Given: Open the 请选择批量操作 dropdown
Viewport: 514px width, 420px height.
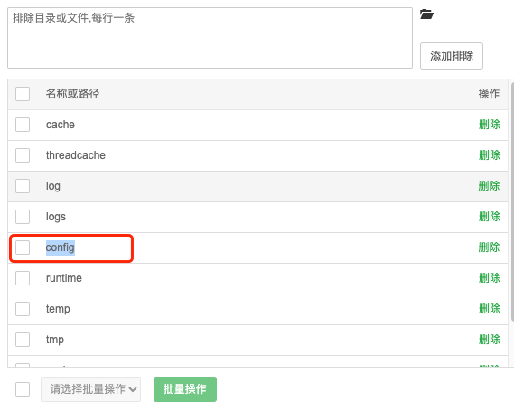Looking at the screenshot, I should pos(91,389).
